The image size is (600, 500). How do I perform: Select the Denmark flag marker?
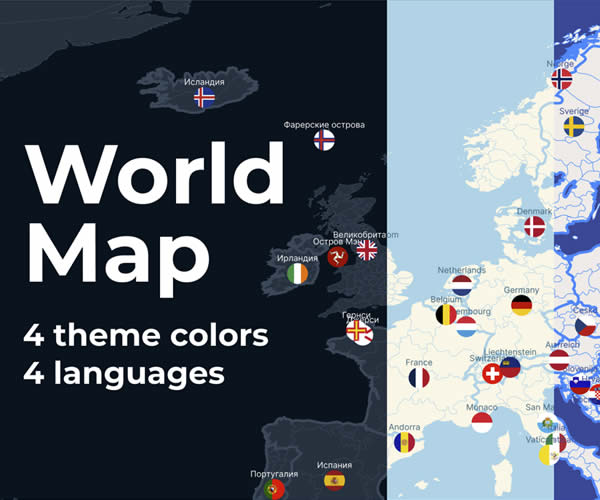[x=535, y=227]
